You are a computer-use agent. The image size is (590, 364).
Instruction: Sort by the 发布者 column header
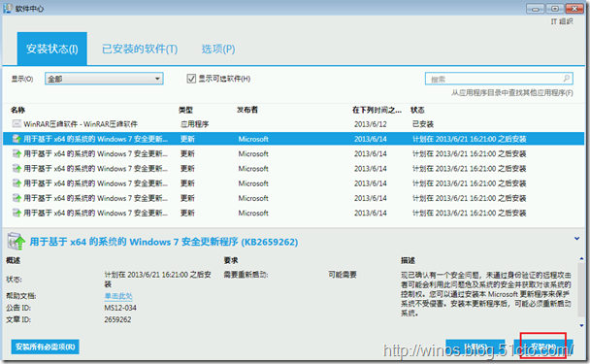click(247, 110)
